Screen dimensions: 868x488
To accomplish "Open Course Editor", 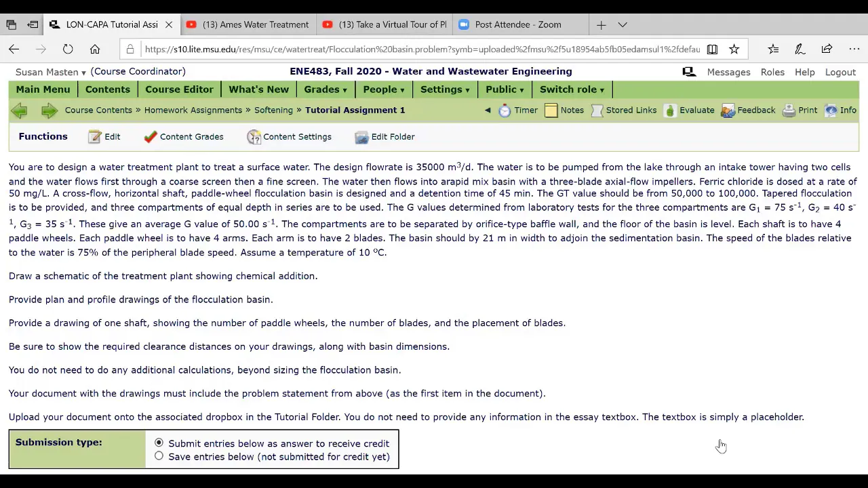I will click(x=179, y=89).
